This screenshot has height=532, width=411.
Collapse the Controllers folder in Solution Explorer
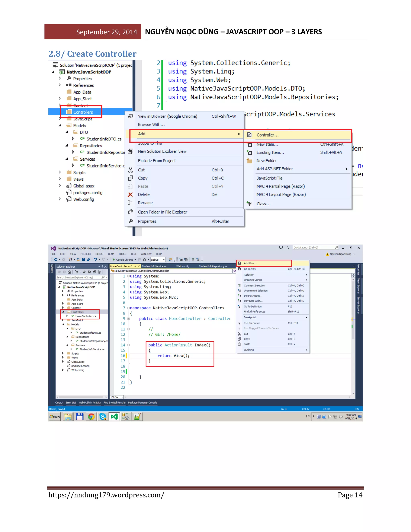(63, 312)
